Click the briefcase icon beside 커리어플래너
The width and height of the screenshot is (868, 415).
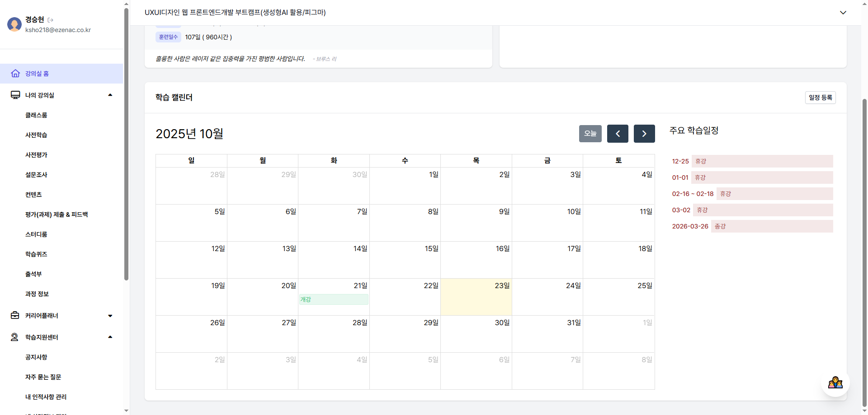[x=15, y=316]
